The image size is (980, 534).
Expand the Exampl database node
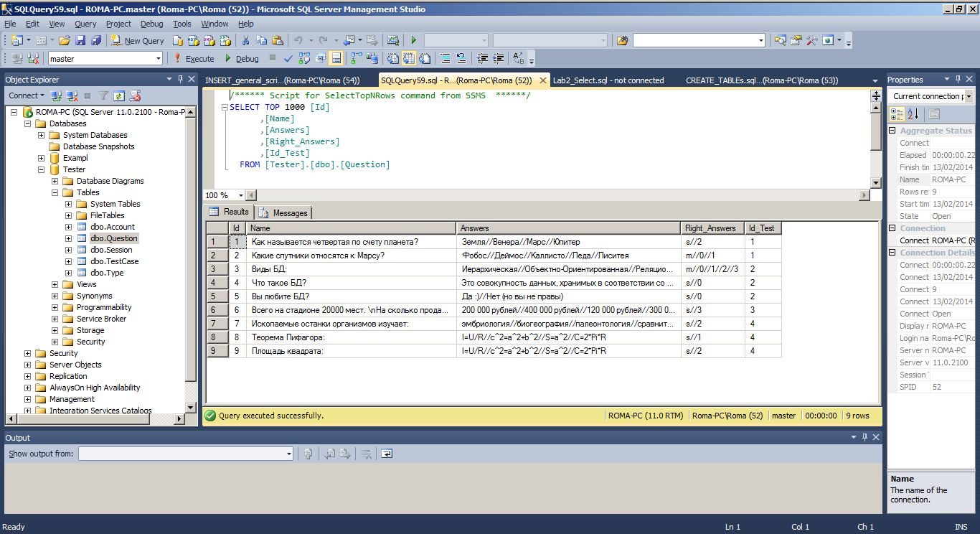click(x=41, y=158)
